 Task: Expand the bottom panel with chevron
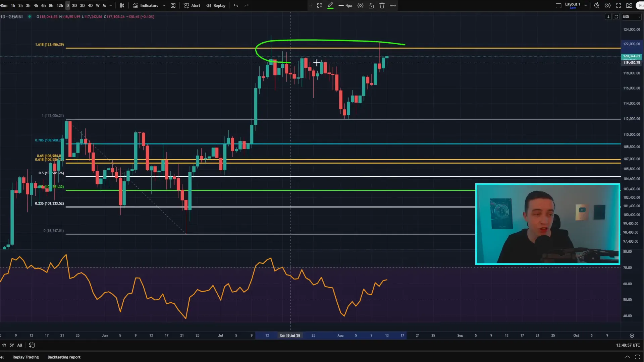pyautogui.click(x=627, y=357)
